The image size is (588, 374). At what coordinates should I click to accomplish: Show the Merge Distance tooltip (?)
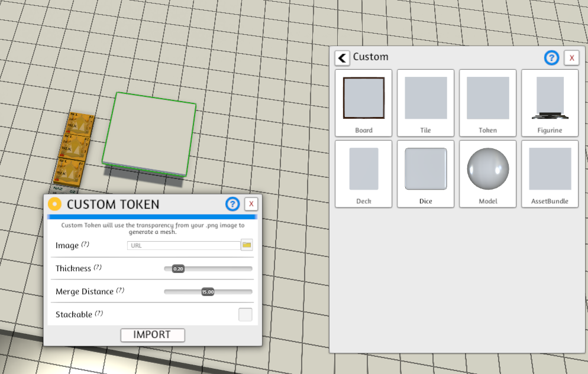(x=120, y=290)
